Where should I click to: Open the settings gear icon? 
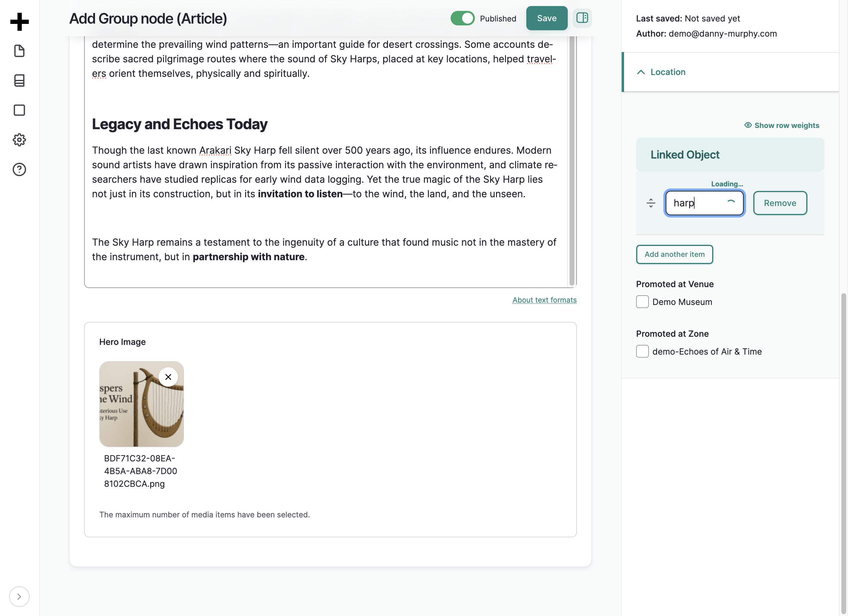point(19,140)
